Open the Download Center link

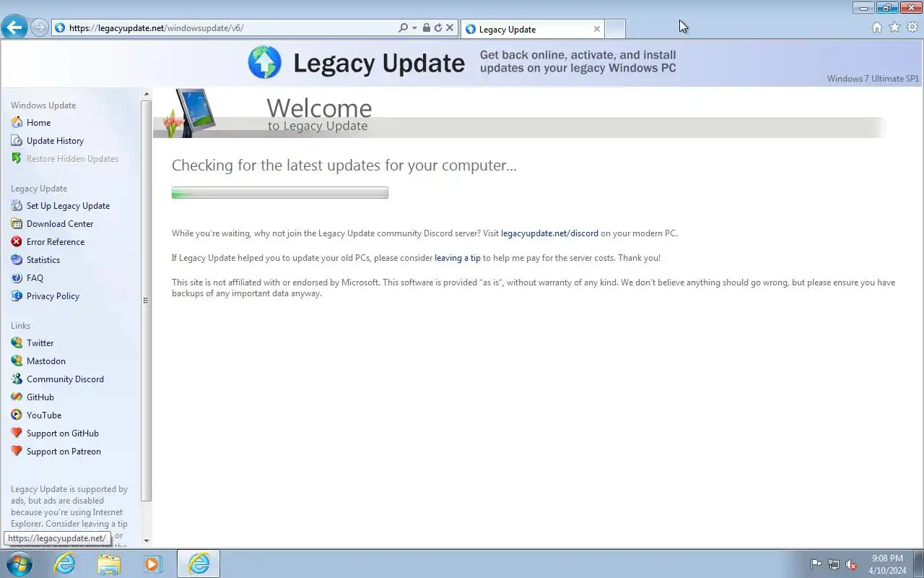[60, 224]
